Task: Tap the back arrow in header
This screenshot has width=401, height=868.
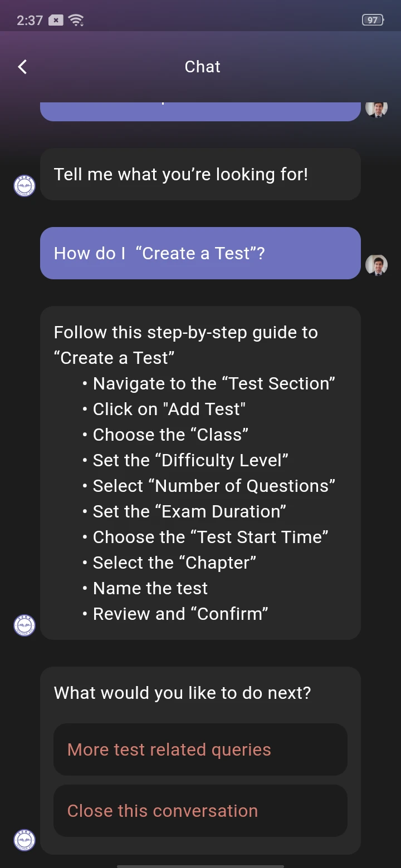Action: [22, 67]
